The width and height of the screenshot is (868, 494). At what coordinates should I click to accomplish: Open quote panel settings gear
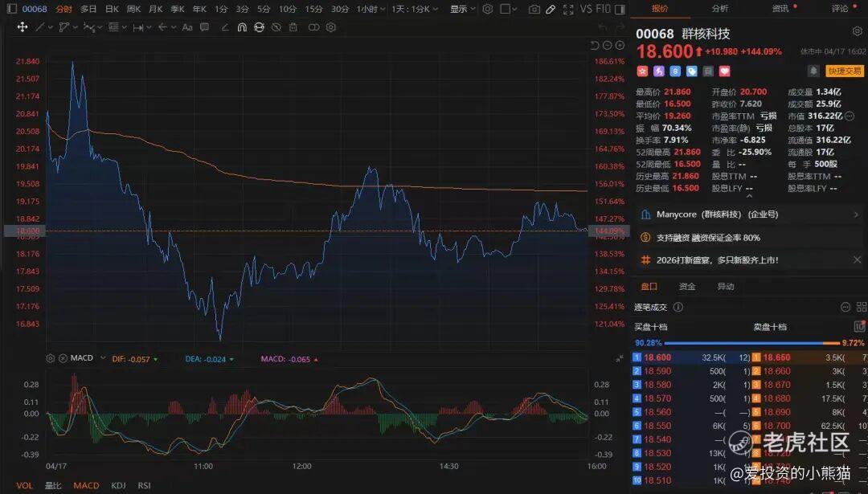(857, 31)
